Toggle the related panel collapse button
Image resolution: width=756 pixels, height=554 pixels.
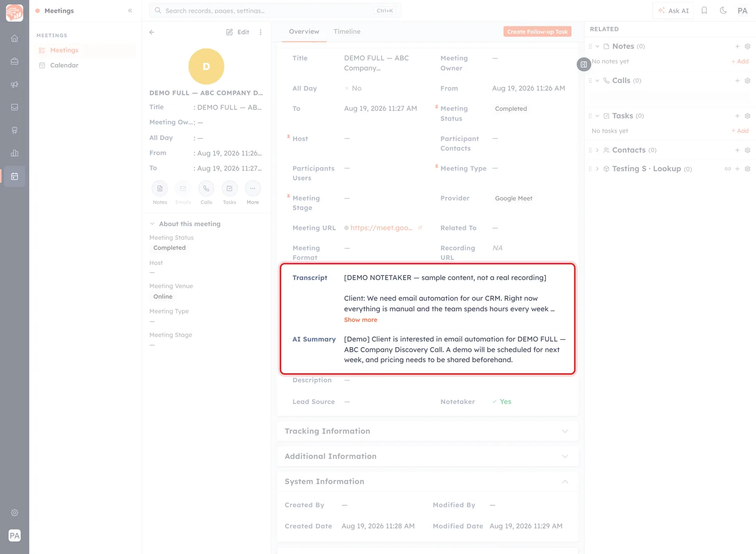pos(584,64)
